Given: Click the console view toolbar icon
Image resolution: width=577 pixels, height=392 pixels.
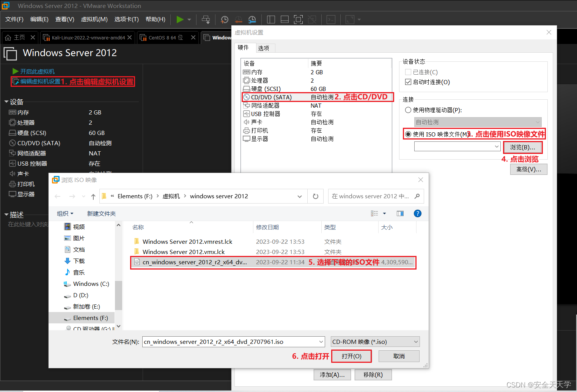Looking at the screenshot, I should pos(331,19).
